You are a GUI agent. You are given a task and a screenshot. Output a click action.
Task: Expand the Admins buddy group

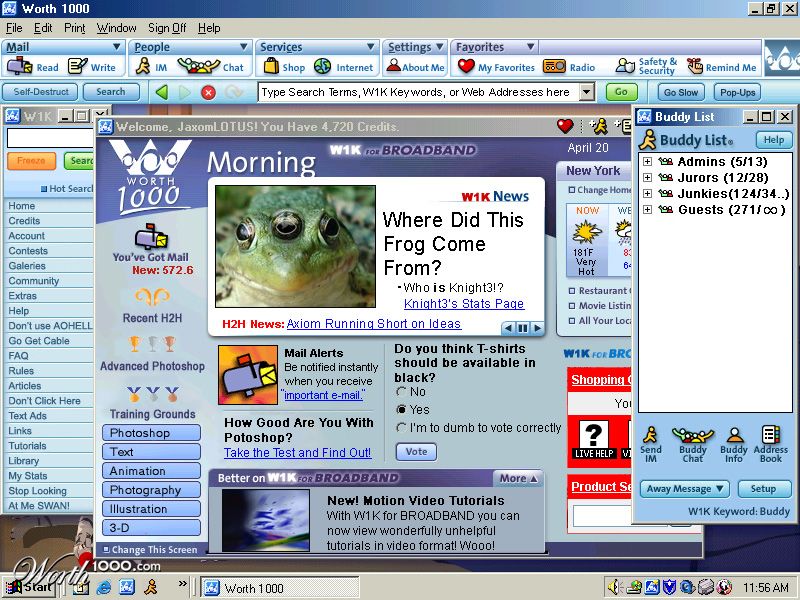point(647,162)
